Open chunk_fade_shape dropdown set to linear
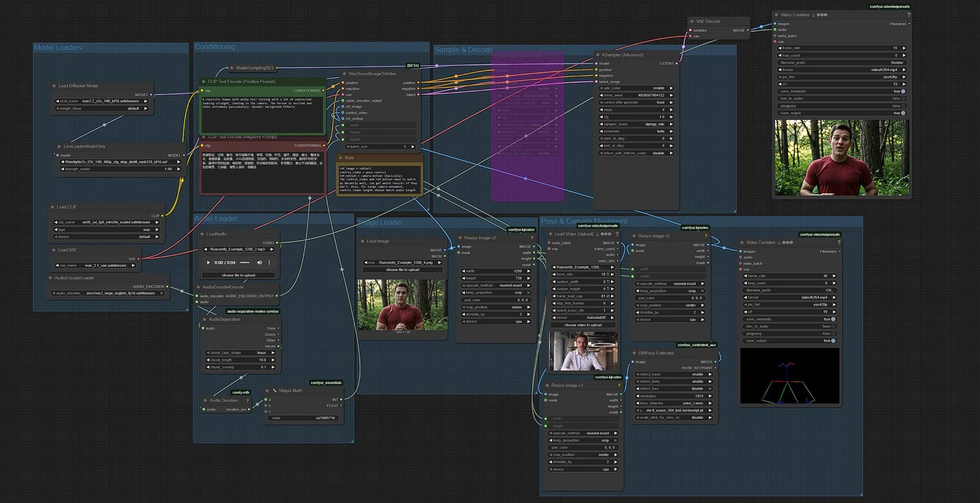This screenshot has width=980, height=503. tap(240, 353)
